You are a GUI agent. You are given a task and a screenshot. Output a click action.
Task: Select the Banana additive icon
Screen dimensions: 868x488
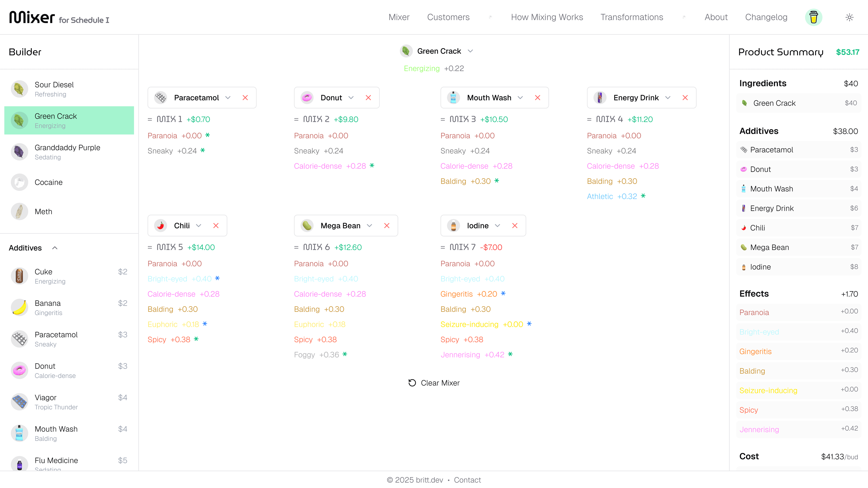point(19,307)
